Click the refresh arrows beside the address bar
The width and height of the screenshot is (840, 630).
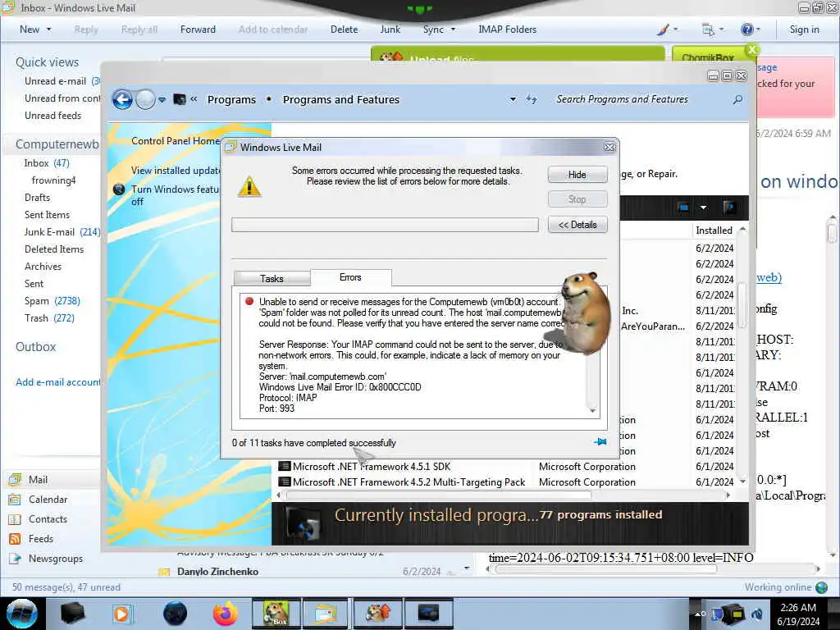531,99
